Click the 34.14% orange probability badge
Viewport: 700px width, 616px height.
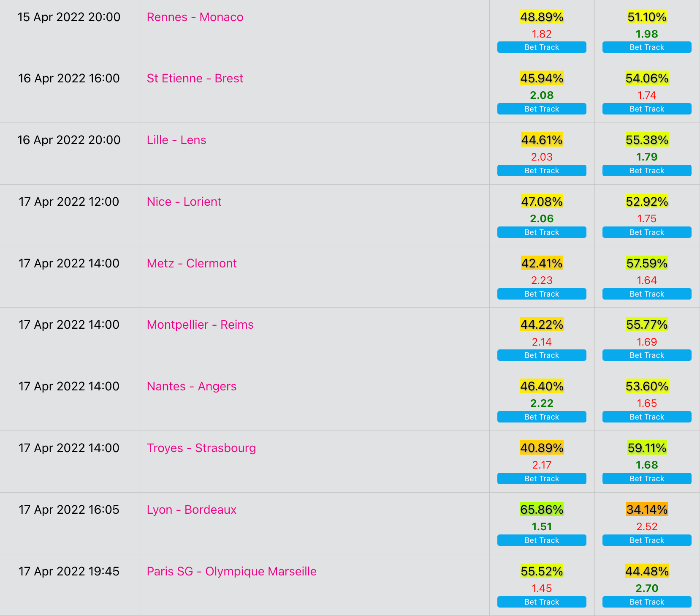(x=647, y=510)
